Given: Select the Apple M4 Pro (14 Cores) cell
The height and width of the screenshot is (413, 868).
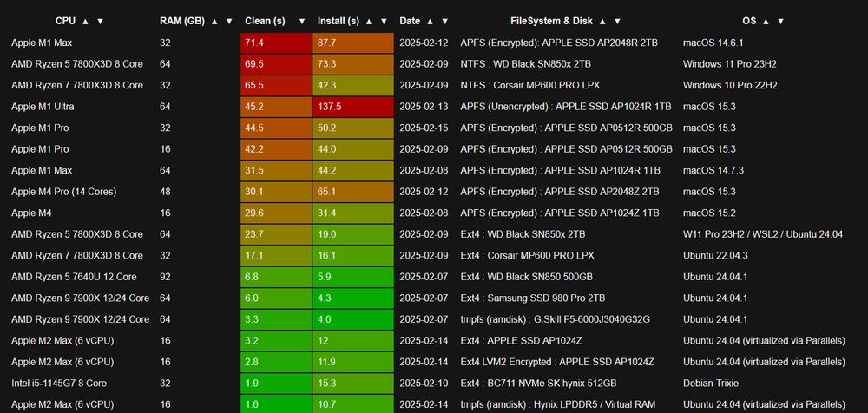Looking at the screenshot, I should [x=63, y=192].
